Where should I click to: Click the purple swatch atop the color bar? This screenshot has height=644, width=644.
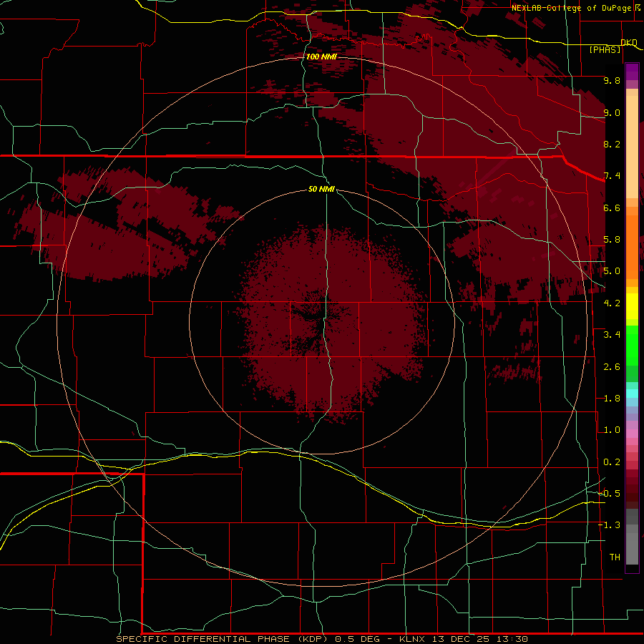632,72
